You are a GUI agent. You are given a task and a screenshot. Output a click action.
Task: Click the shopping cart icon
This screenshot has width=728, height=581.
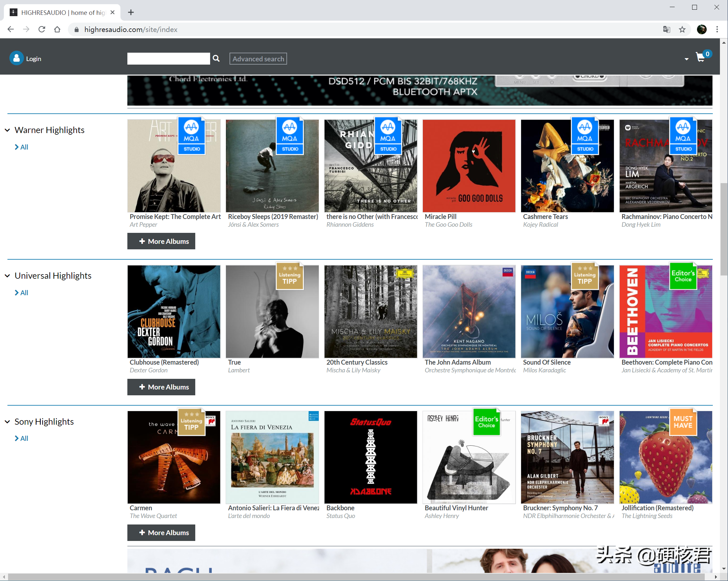pos(700,57)
